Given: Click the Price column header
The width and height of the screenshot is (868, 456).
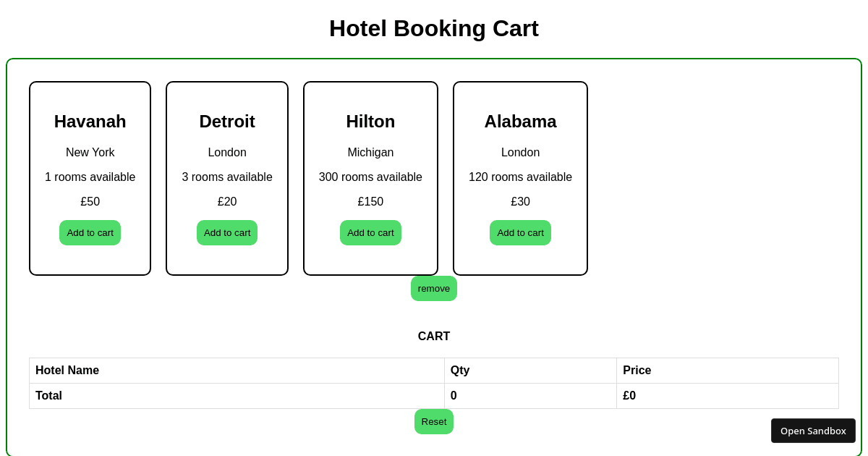Looking at the screenshot, I should (x=636, y=370).
